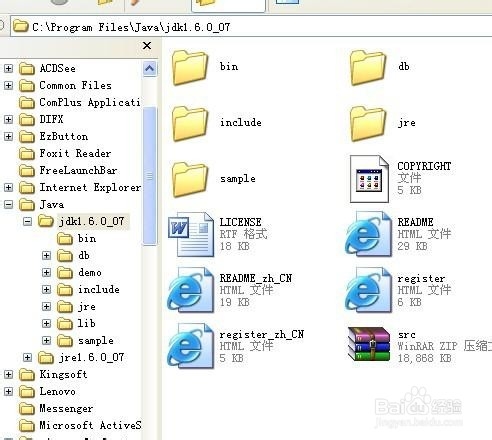
Task: Expand the ACDSee tree node
Action: [x=9, y=69]
